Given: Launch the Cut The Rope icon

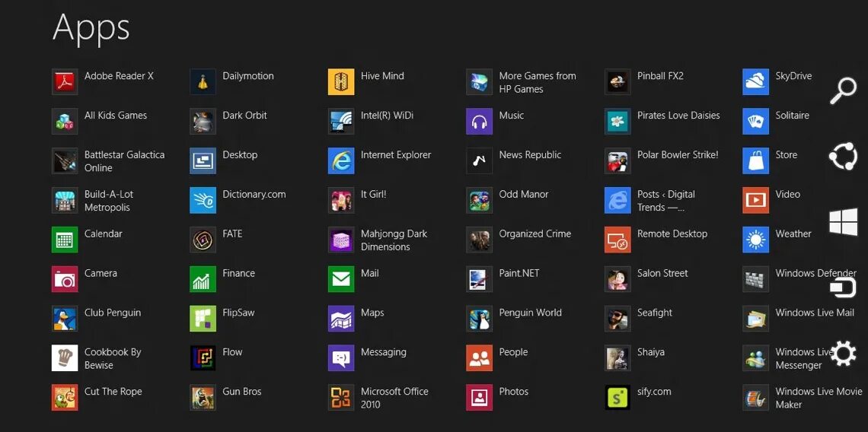Looking at the screenshot, I should [65, 397].
